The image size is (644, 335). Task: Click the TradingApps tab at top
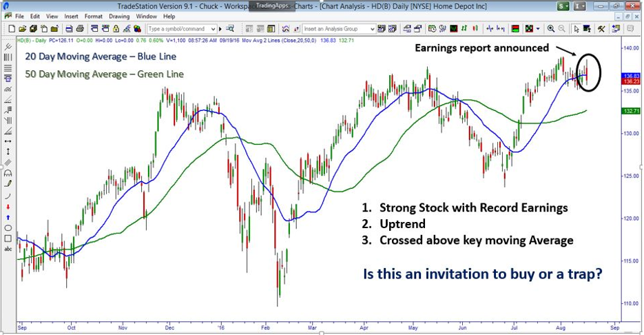[x=271, y=6]
